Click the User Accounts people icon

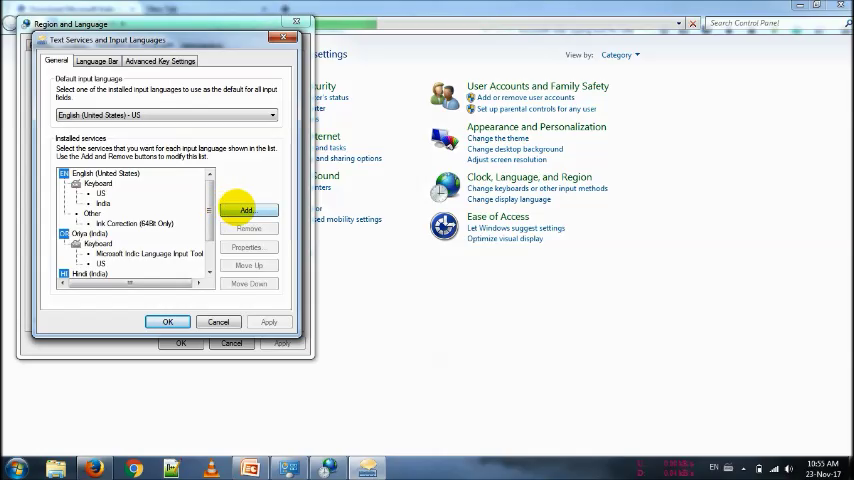point(444,96)
